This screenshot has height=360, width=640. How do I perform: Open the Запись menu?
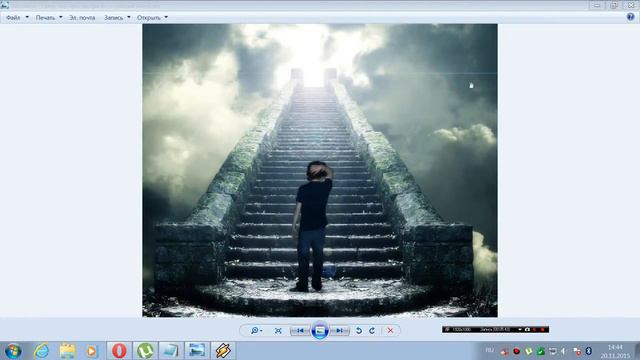tap(113, 18)
